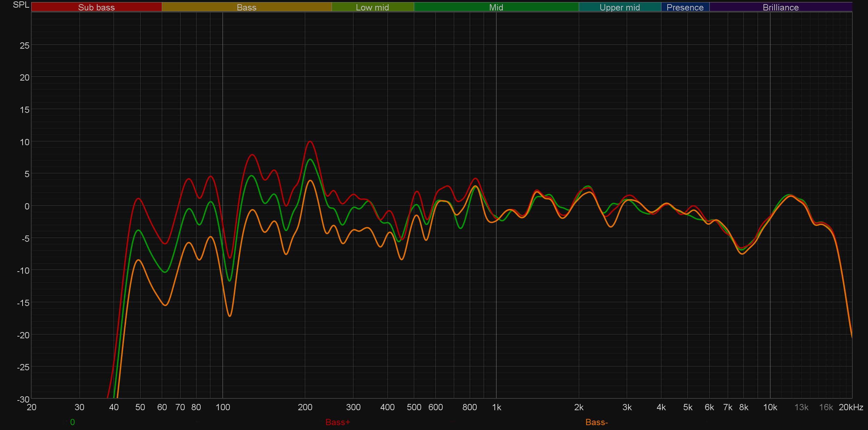
Task: Click the Sub bass band label
Action: (x=96, y=7)
